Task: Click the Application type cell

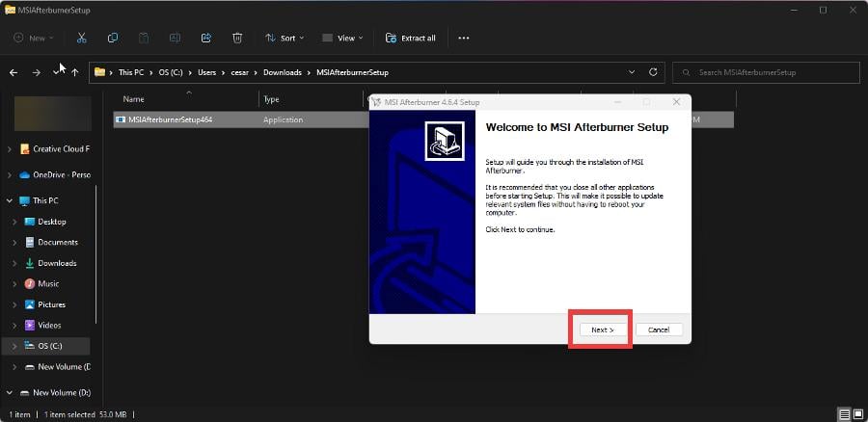Action: point(283,119)
